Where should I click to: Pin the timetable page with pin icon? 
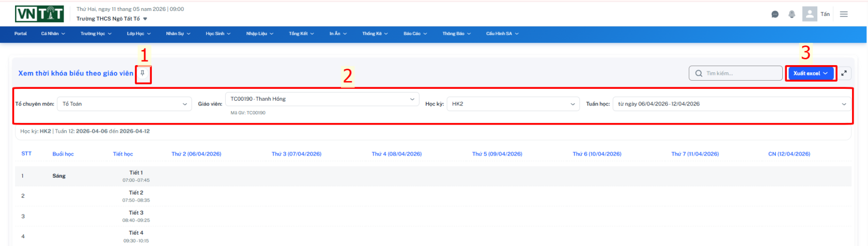tap(143, 73)
